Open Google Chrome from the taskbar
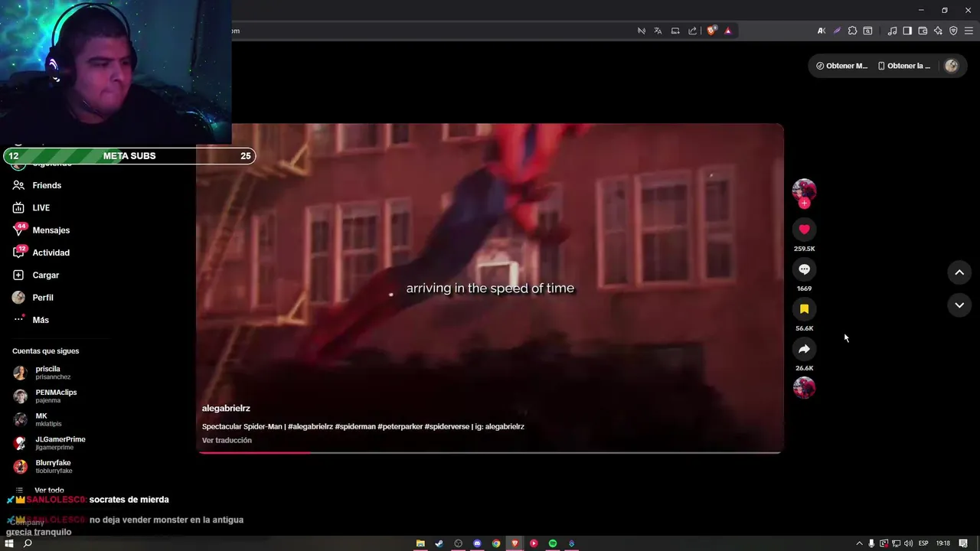The width and height of the screenshot is (980, 551). click(496, 543)
